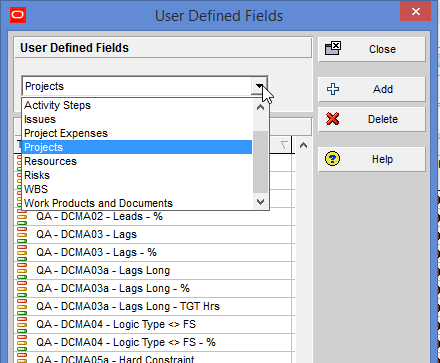Click the indicator icon beside QA - DCMA03 - Lags
This screenshot has width=440, height=363.
tap(22, 234)
